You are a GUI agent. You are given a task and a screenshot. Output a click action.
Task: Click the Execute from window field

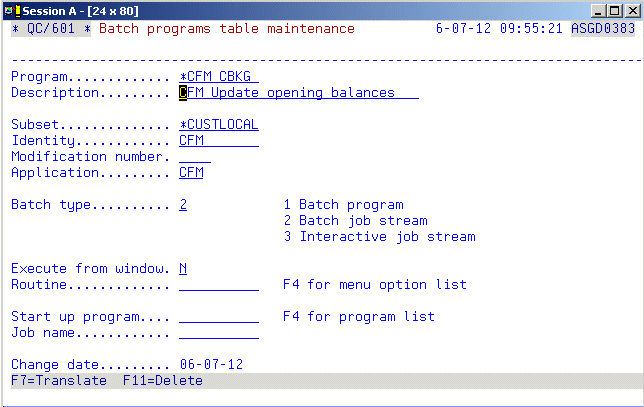click(x=183, y=269)
